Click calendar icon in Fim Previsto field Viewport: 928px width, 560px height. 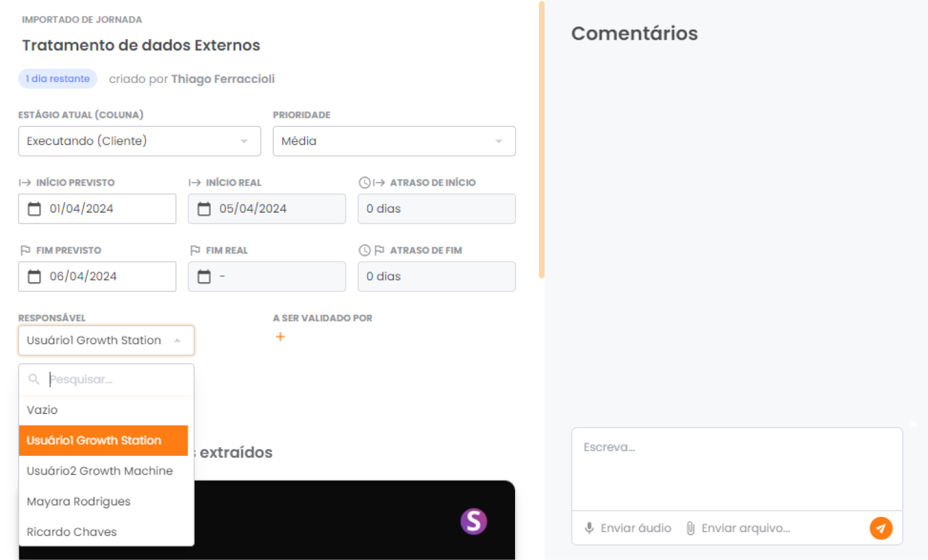[x=34, y=276]
